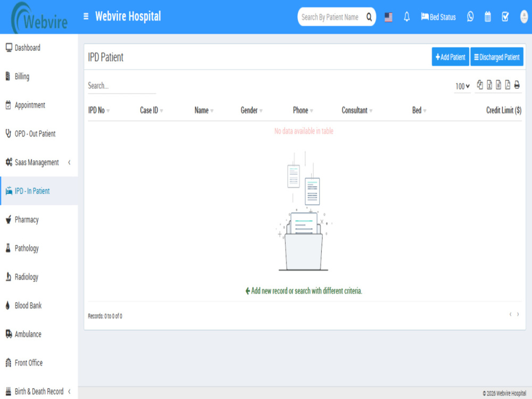Click '© 2026 Webvire Hospital' footer text
The height and width of the screenshot is (399, 532).
(x=504, y=393)
